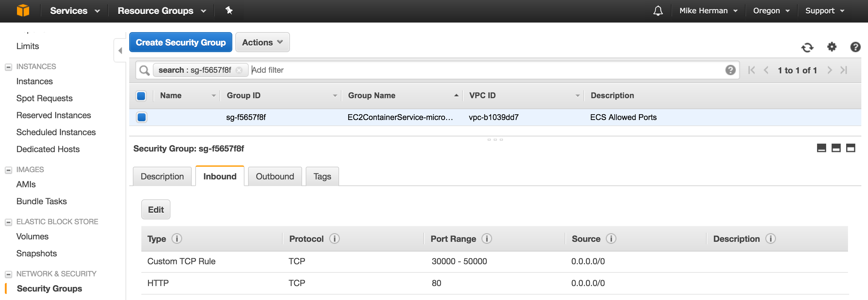Toggle the select-all checkbox in the header
The height and width of the screenshot is (300, 868).
(141, 96)
